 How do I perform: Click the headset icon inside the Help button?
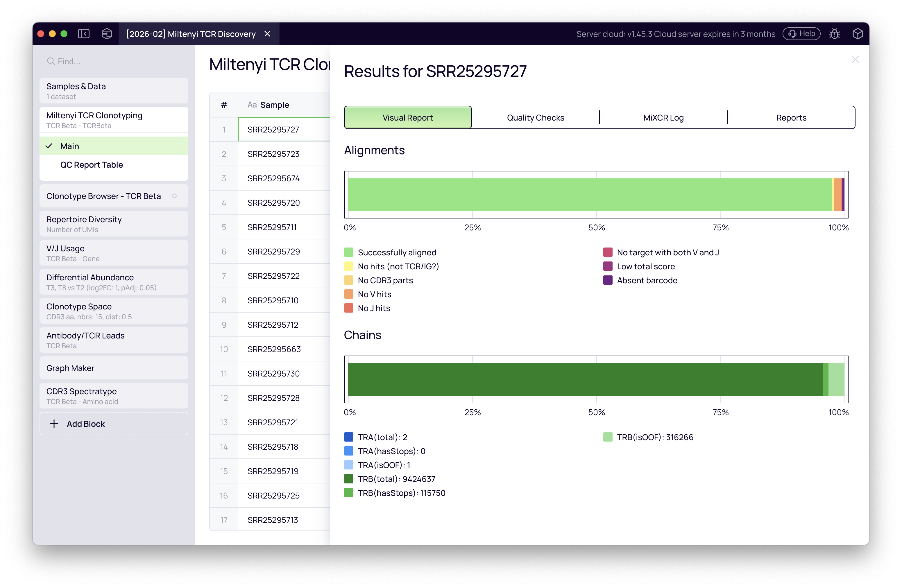792,34
